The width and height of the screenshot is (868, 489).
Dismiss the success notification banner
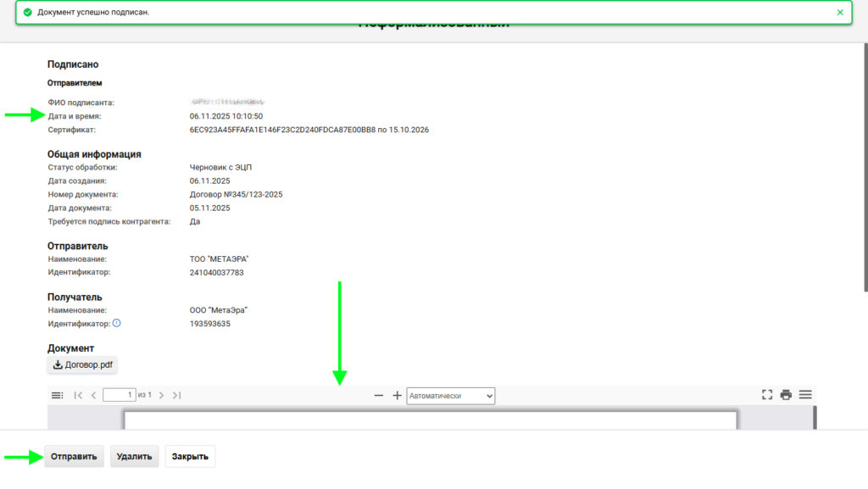pos(840,13)
